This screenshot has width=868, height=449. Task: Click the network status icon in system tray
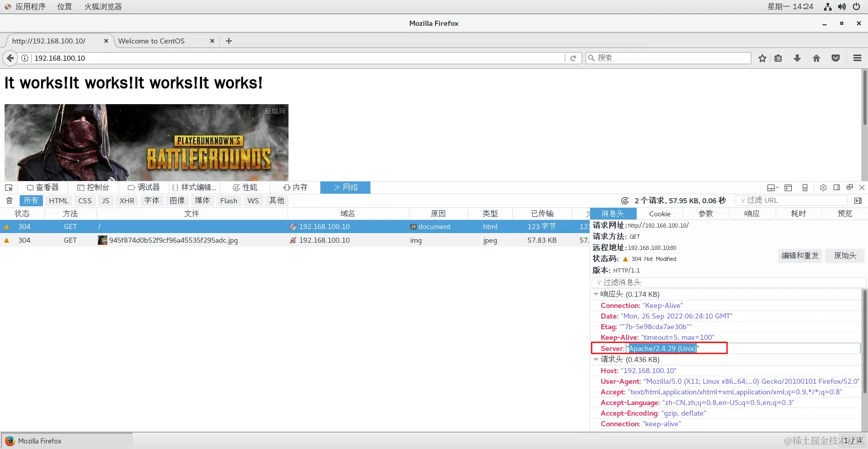pyautogui.click(x=828, y=7)
